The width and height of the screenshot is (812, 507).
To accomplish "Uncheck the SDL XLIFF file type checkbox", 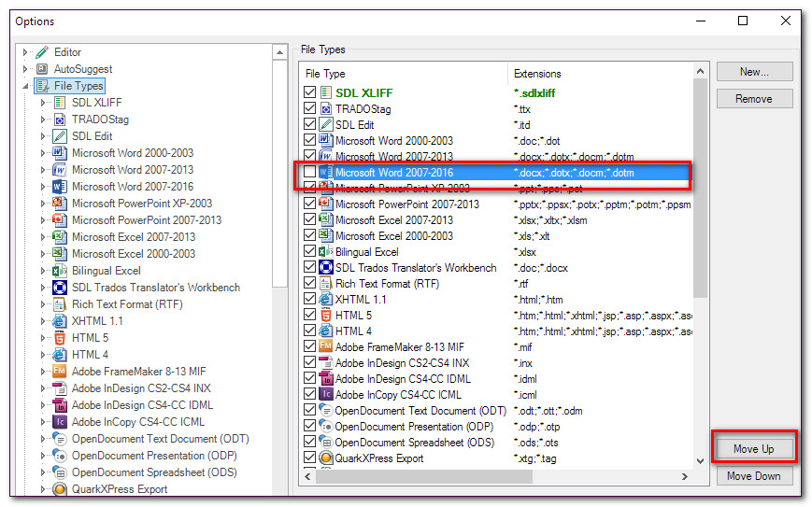I will point(309,92).
